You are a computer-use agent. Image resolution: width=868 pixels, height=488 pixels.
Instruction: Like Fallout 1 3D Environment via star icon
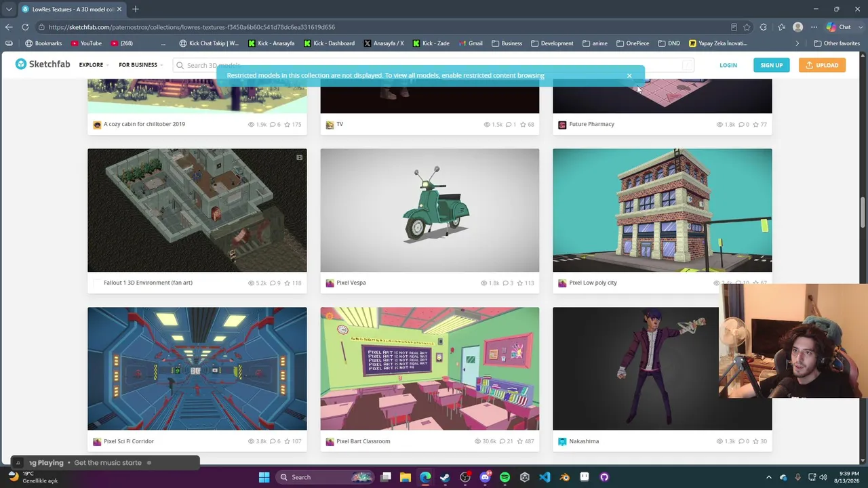[x=288, y=283]
